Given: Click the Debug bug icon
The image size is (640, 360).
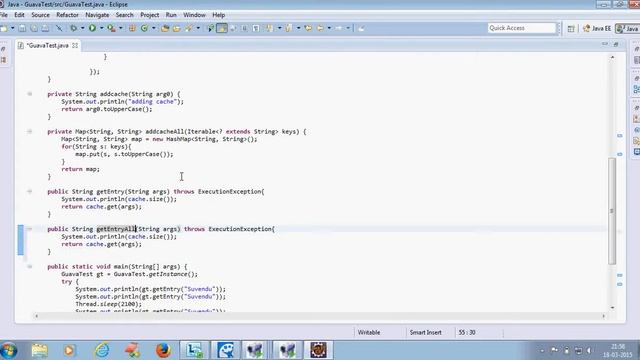Looking at the screenshot, I should pos(73,28).
